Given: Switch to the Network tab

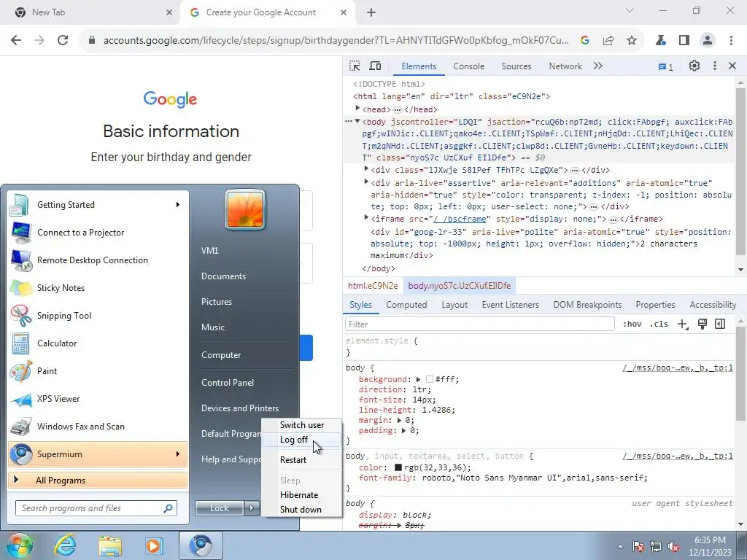Looking at the screenshot, I should click(x=565, y=66).
